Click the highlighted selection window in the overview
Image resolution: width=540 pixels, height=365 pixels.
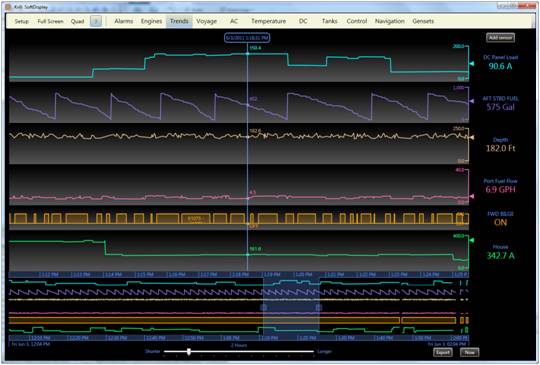[291, 306]
